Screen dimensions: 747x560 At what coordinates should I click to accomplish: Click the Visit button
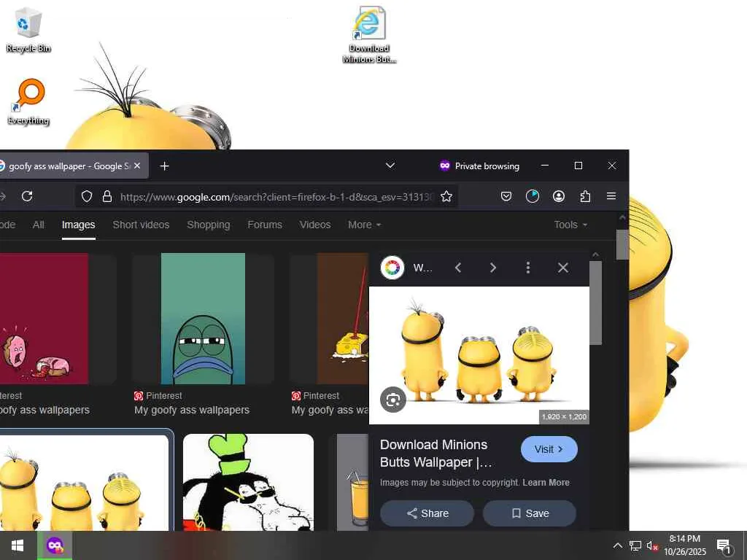tap(549, 449)
